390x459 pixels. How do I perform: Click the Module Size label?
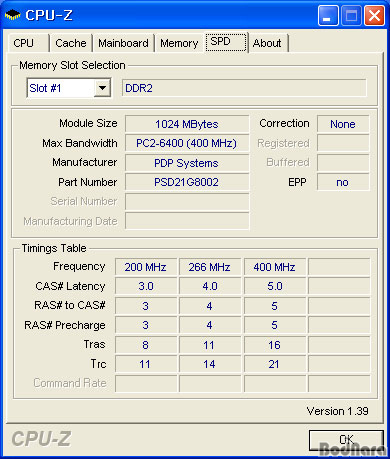[x=88, y=123]
